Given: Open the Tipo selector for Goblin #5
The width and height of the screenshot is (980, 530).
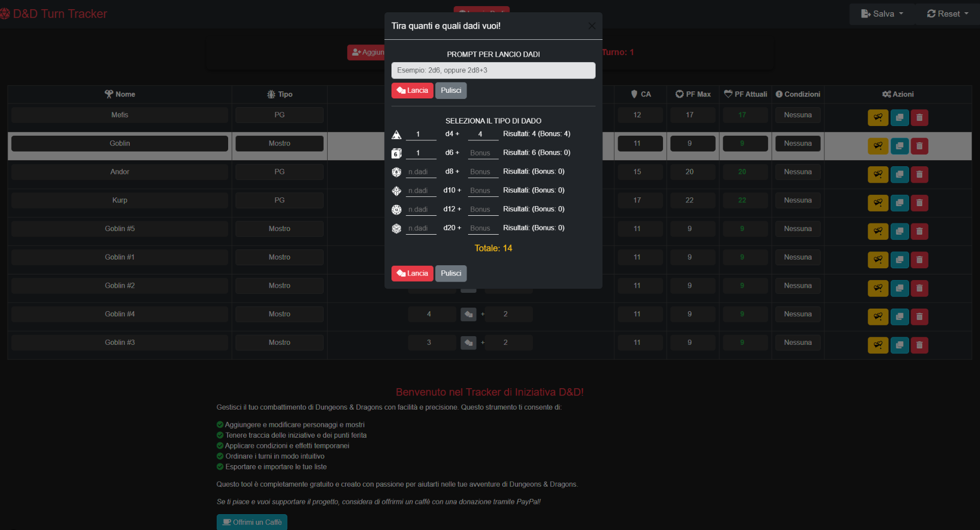Looking at the screenshot, I should 279,229.
